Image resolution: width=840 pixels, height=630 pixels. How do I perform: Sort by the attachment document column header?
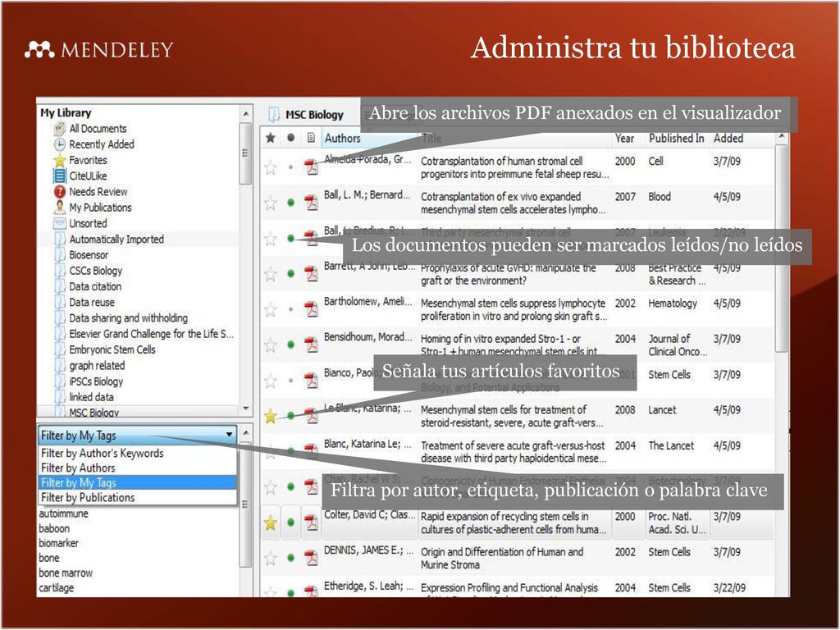coord(311,138)
